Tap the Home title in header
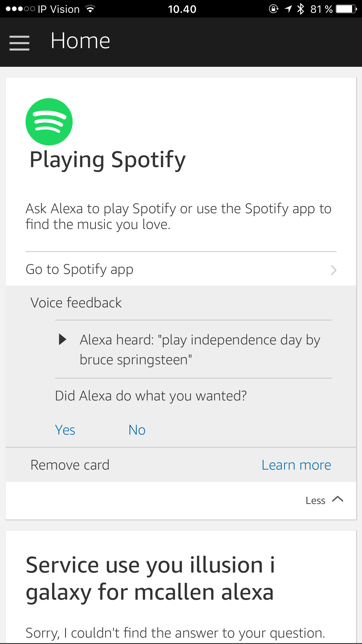This screenshot has width=362, height=644. pyautogui.click(x=80, y=41)
